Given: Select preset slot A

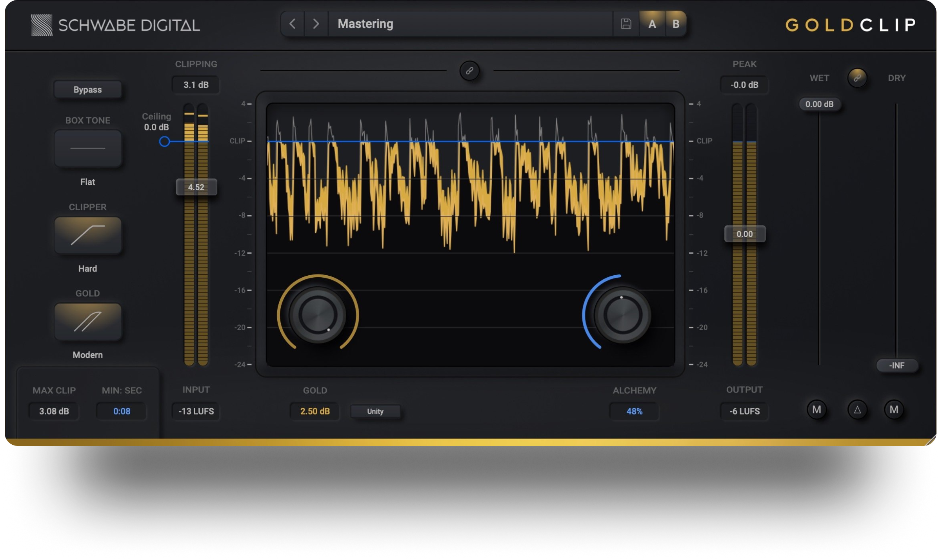Looking at the screenshot, I should pyautogui.click(x=652, y=24).
